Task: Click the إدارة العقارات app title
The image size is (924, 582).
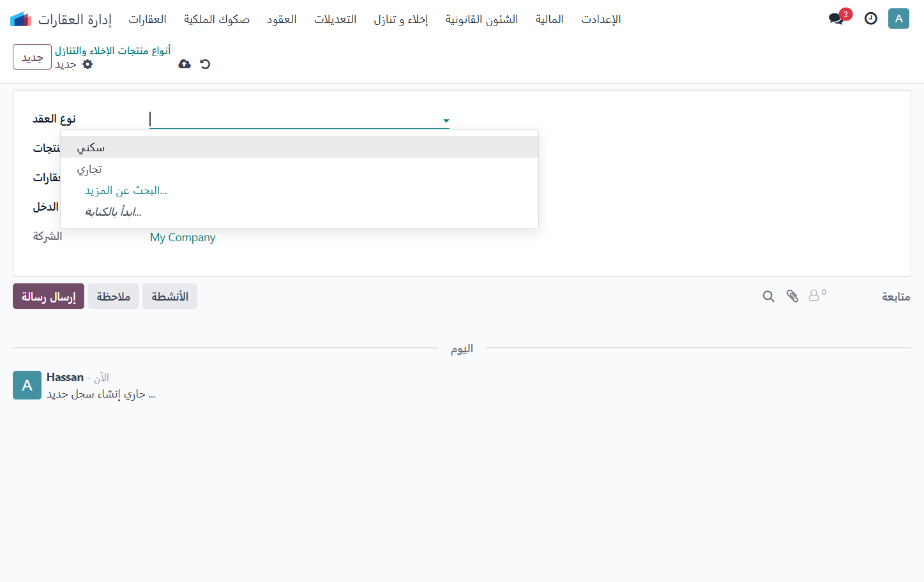Action: [x=75, y=19]
